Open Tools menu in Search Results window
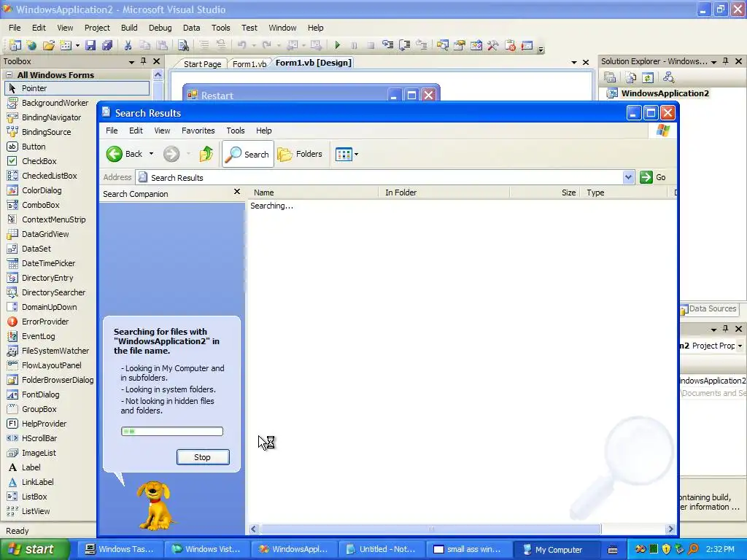 (x=236, y=131)
